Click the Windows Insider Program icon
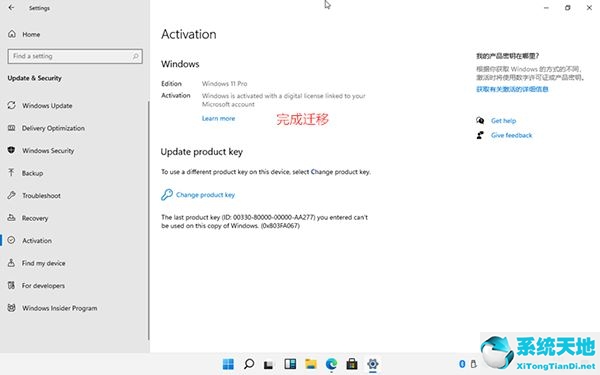 pos(11,308)
